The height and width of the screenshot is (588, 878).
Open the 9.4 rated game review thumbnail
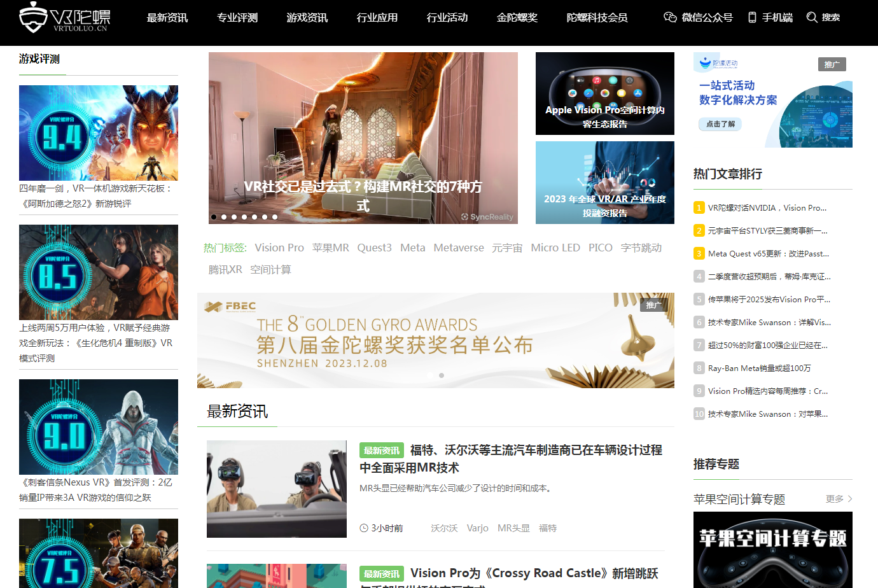99,133
